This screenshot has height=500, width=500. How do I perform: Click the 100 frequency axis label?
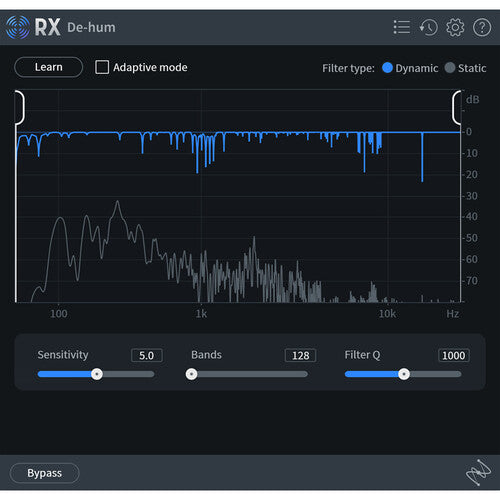pyautogui.click(x=59, y=314)
